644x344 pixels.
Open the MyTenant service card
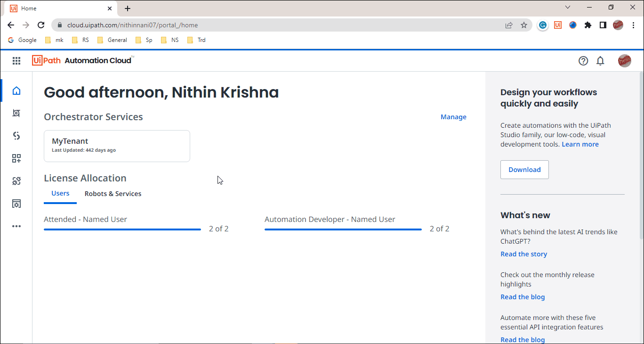[117, 146]
